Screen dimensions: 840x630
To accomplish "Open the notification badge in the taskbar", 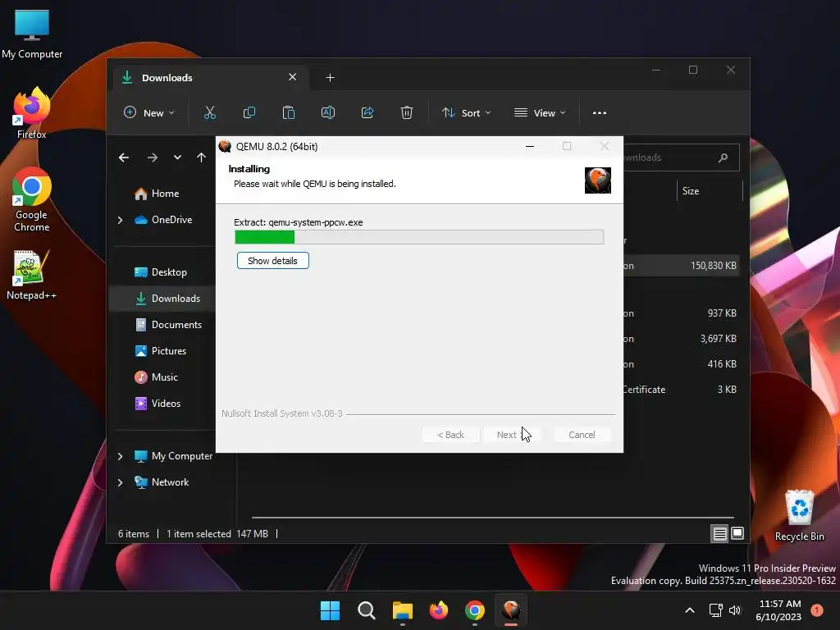I will [x=817, y=610].
